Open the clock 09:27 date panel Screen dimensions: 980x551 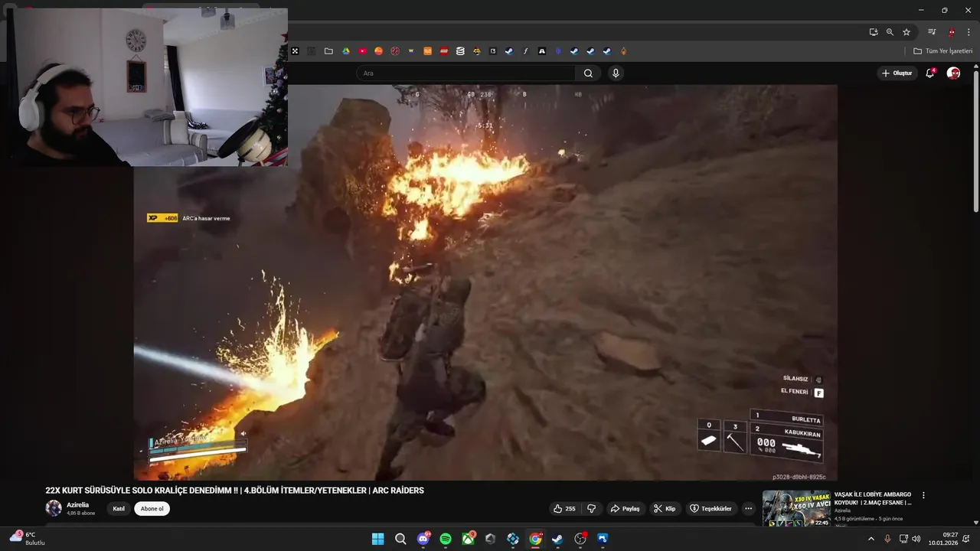pyautogui.click(x=943, y=539)
